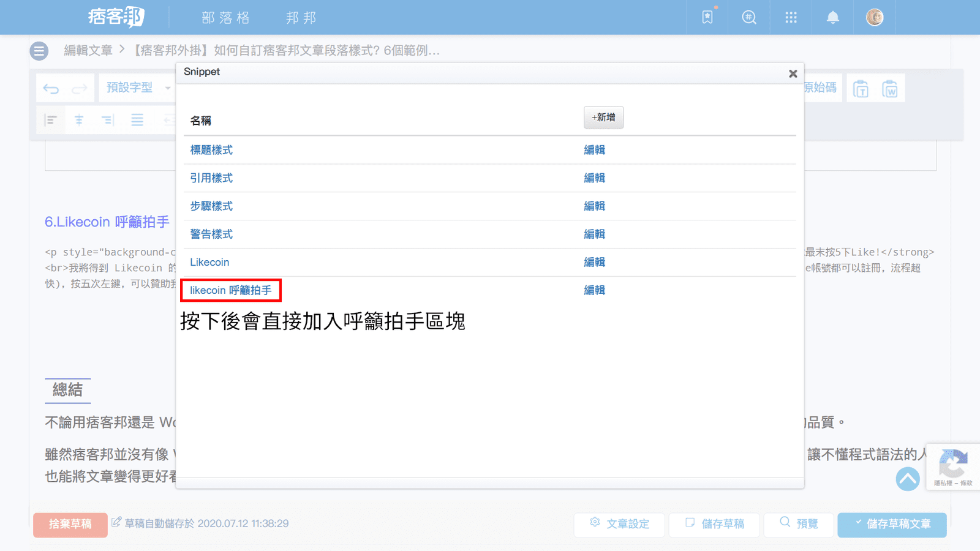
Task: Click the clipboard paste icon
Action: [861, 88]
